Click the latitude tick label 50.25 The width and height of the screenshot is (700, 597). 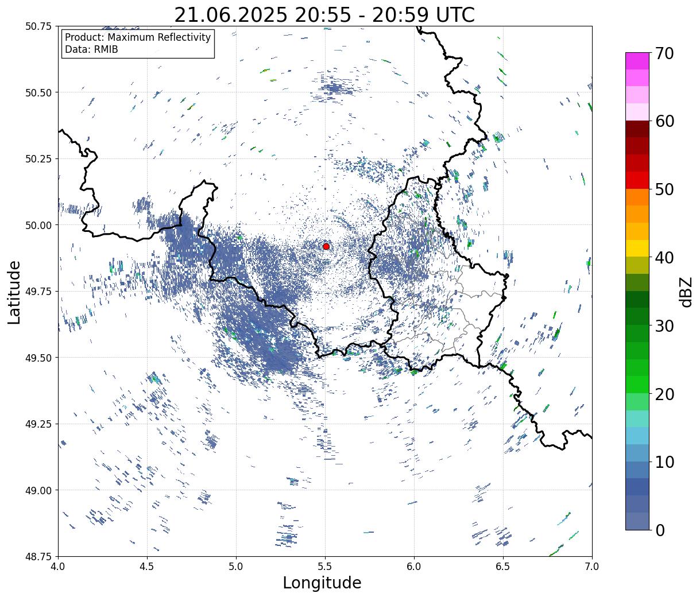click(x=39, y=159)
